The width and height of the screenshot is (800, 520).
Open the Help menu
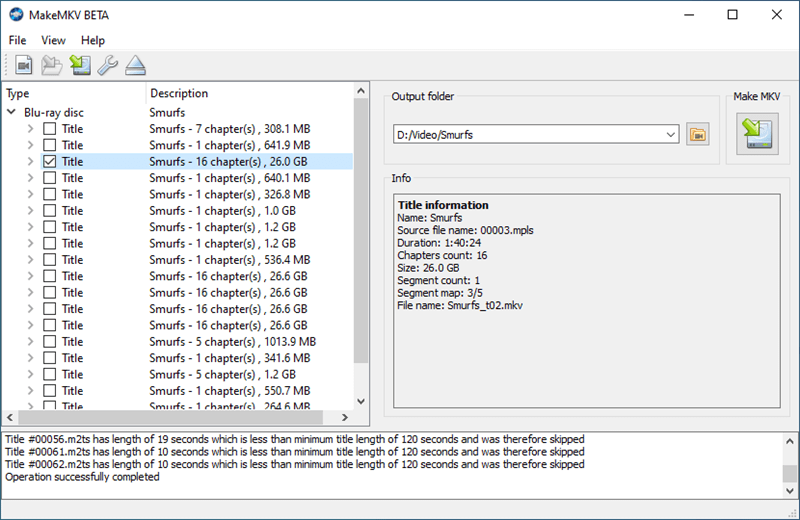(93, 40)
